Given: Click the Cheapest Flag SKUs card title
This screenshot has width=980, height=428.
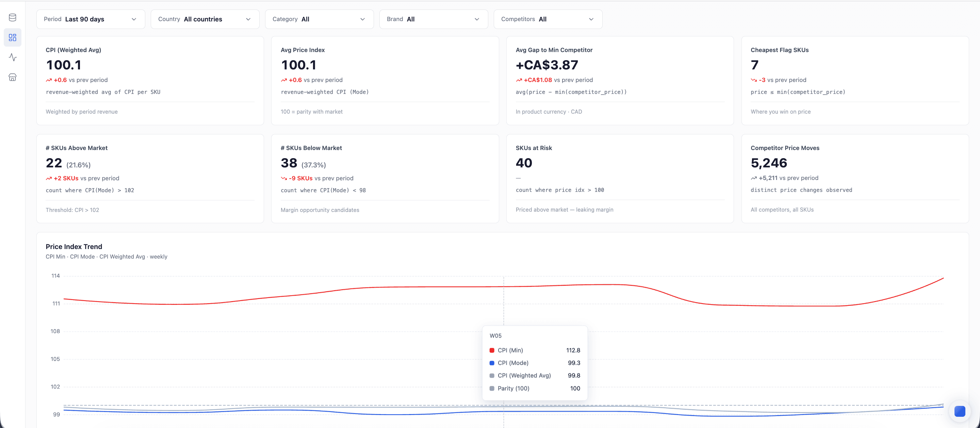Looking at the screenshot, I should pyautogui.click(x=780, y=50).
